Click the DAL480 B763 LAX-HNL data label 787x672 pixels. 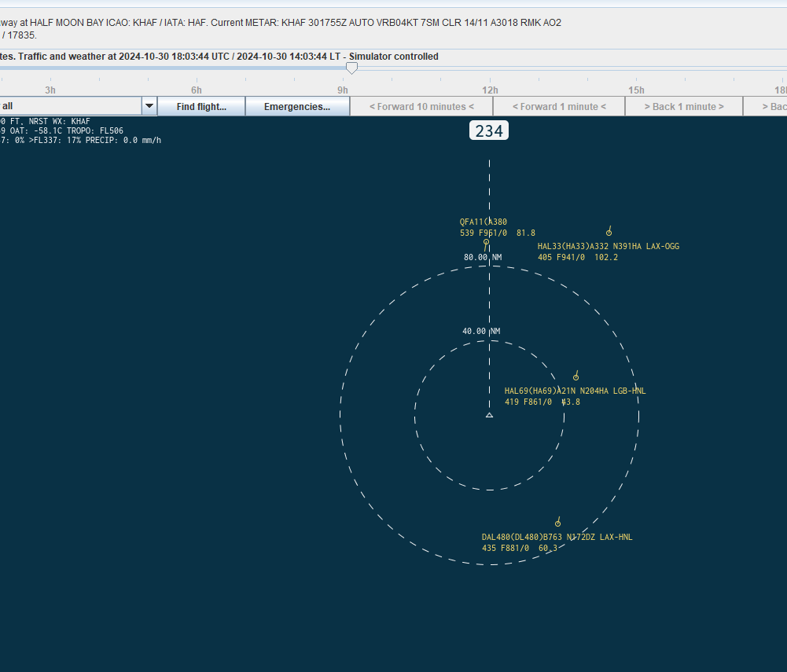557,542
